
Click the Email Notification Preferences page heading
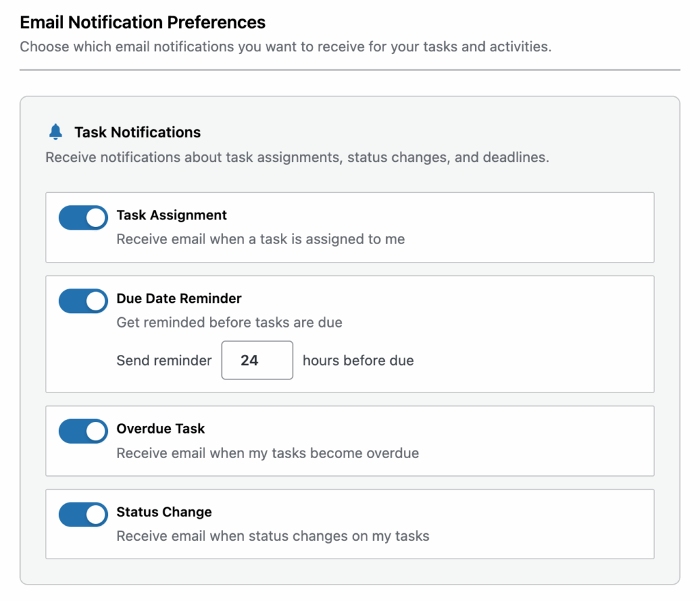click(143, 23)
